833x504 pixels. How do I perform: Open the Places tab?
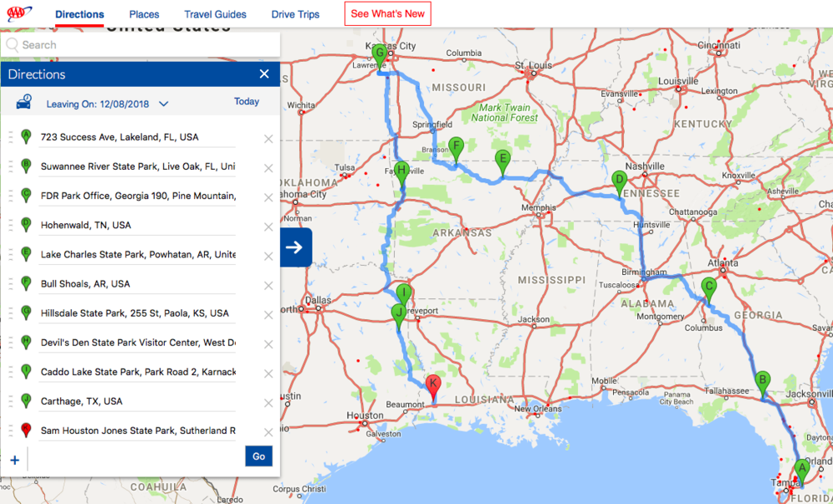point(144,14)
